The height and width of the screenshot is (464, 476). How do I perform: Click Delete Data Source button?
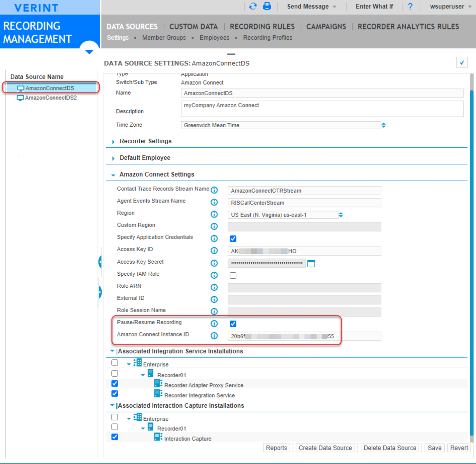click(390, 448)
